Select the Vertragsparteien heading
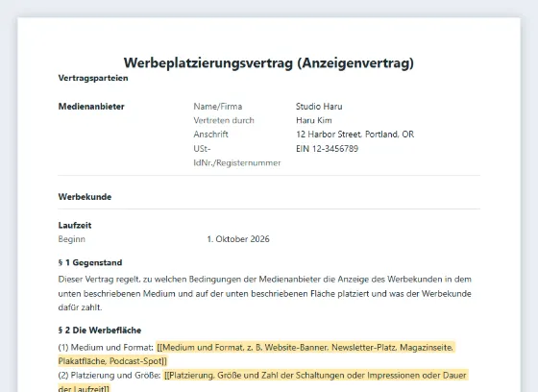 pos(93,78)
